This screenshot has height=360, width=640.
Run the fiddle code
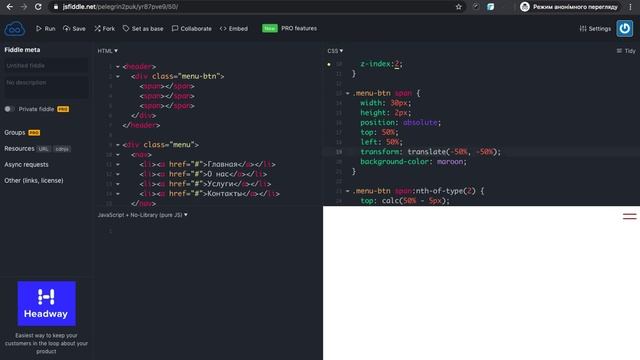pos(45,29)
